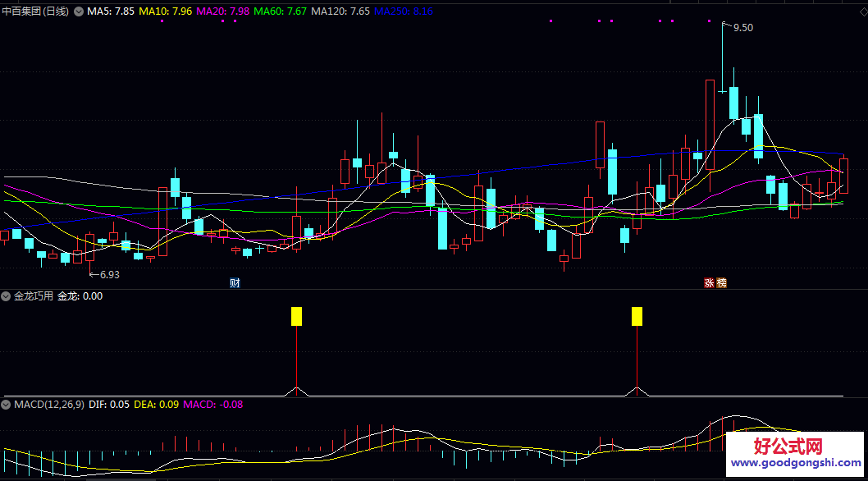Click the green MA60 label

281,12
